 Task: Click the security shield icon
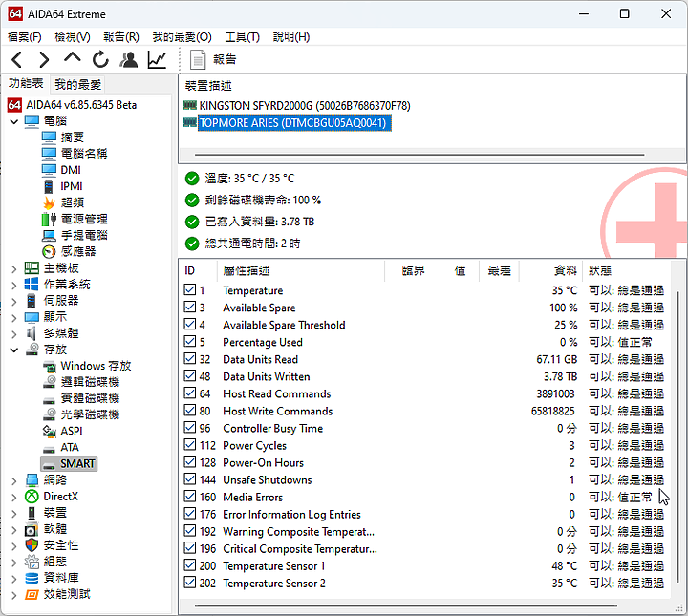coord(32,545)
